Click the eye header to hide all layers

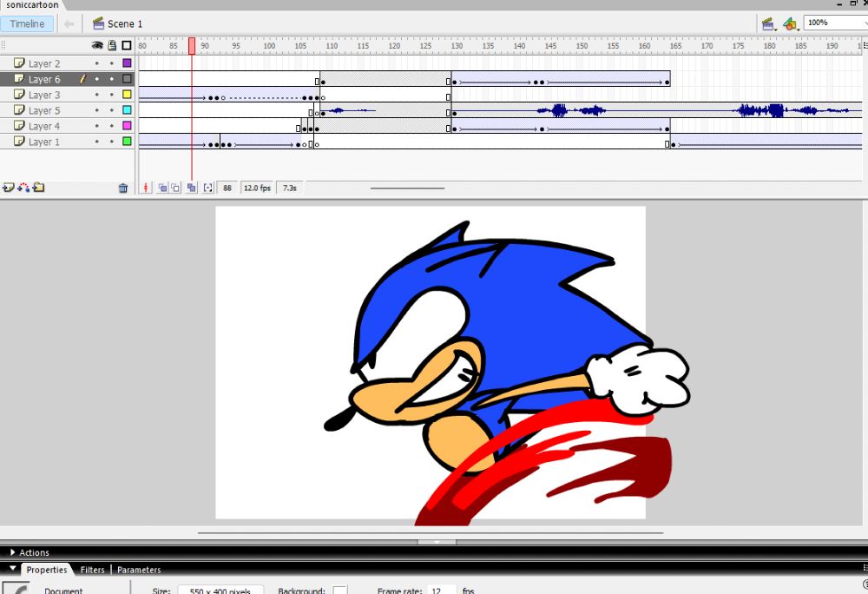click(x=97, y=45)
